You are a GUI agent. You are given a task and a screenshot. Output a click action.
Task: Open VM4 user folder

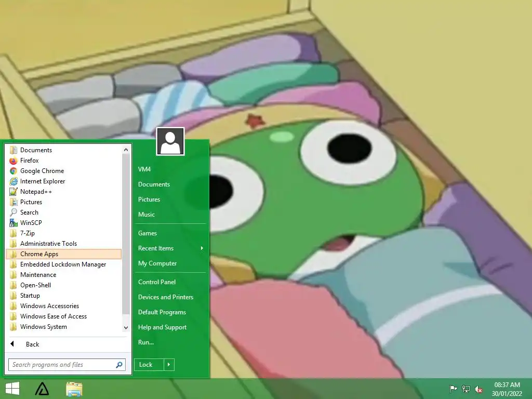[x=144, y=169]
